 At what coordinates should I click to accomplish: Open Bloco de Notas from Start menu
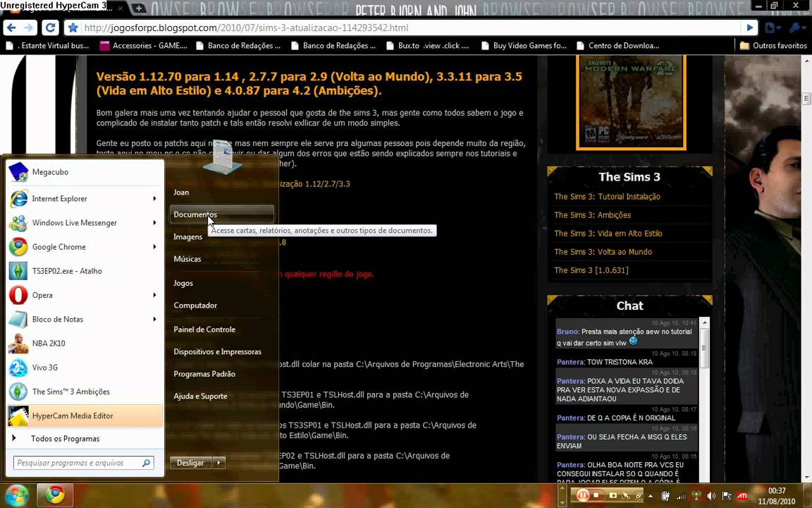tap(85, 320)
